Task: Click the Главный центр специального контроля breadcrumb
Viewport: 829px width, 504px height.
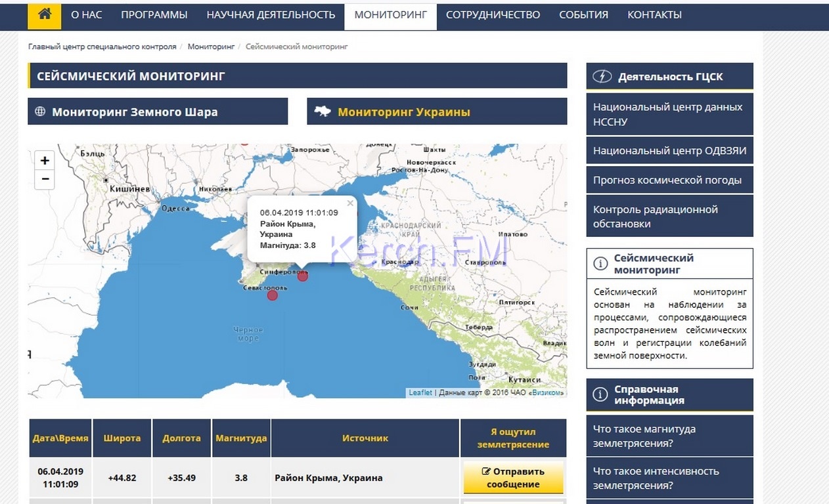Action: [x=102, y=47]
